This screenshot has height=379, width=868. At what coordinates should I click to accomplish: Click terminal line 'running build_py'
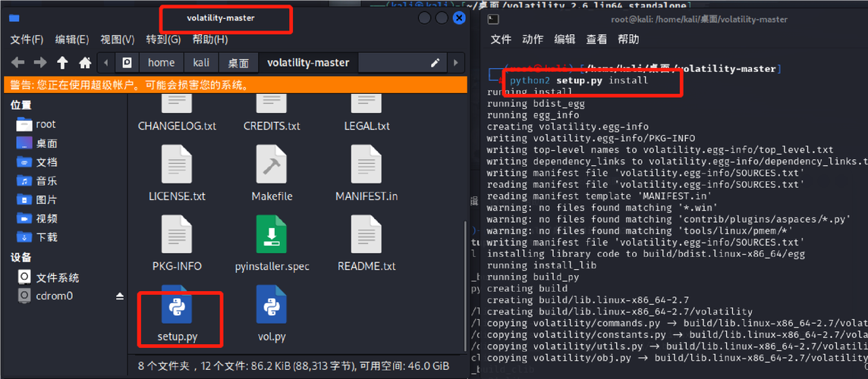click(x=533, y=277)
